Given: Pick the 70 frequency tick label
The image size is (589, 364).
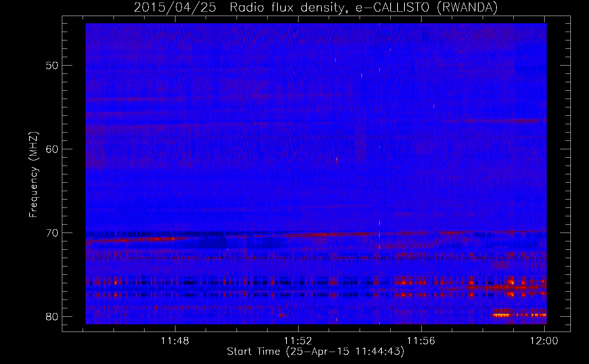Looking at the screenshot, I should [x=52, y=233].
